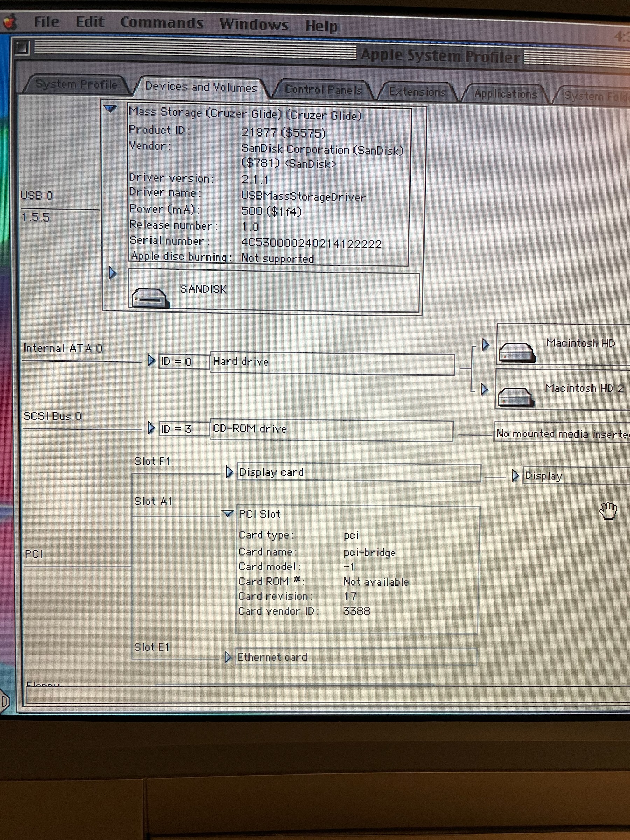
Task: Switch to the Control Panels tab
Action: (323, 89)
